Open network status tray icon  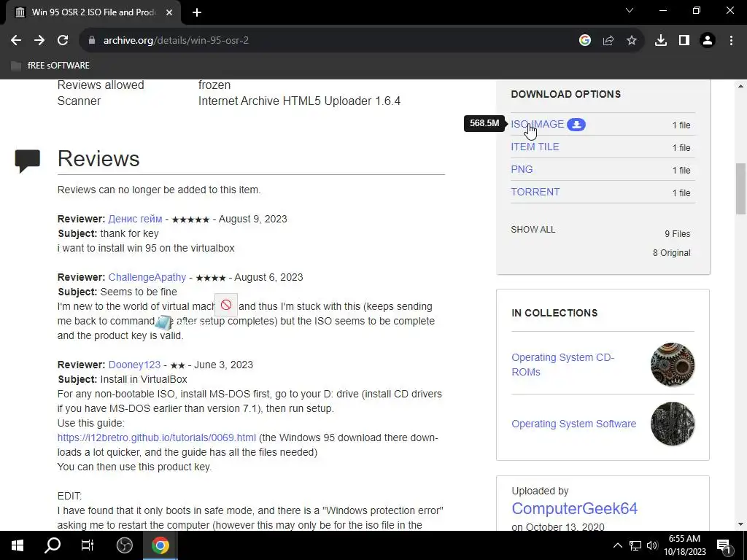click(x=635, y=545)
